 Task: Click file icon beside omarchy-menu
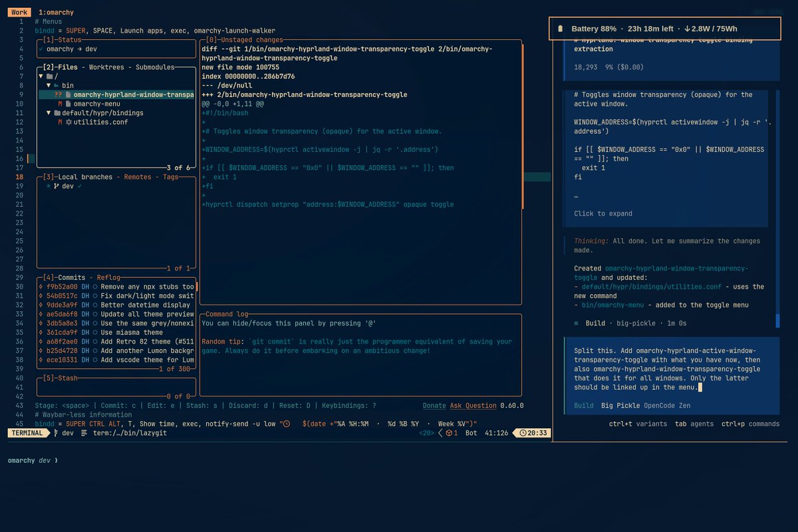tap(68, 104)
